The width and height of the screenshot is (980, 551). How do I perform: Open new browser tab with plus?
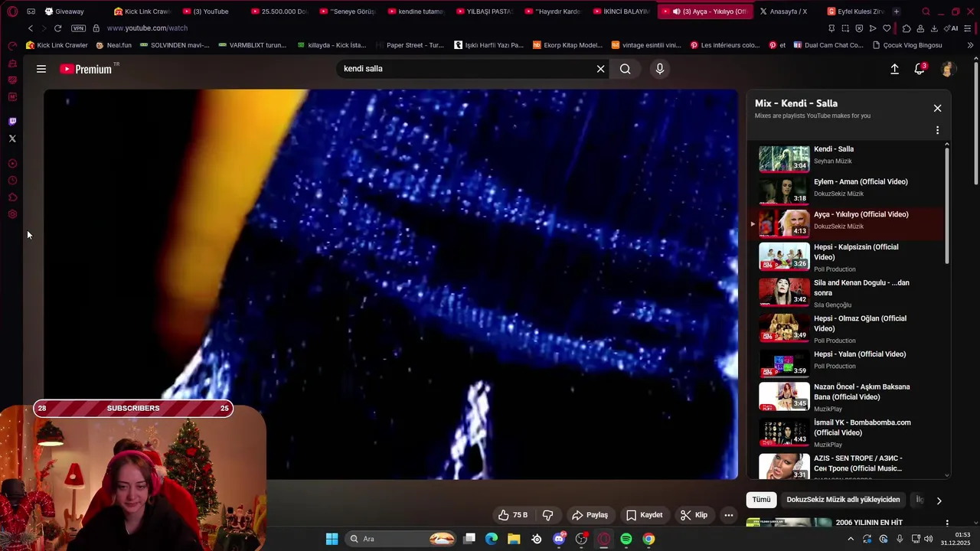click(897, 11)
